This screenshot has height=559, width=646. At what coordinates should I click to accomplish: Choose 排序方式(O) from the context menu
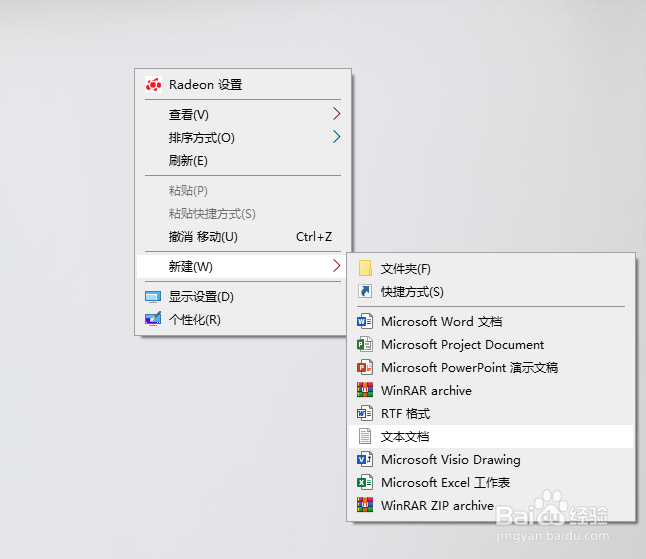tap(243, 137)
